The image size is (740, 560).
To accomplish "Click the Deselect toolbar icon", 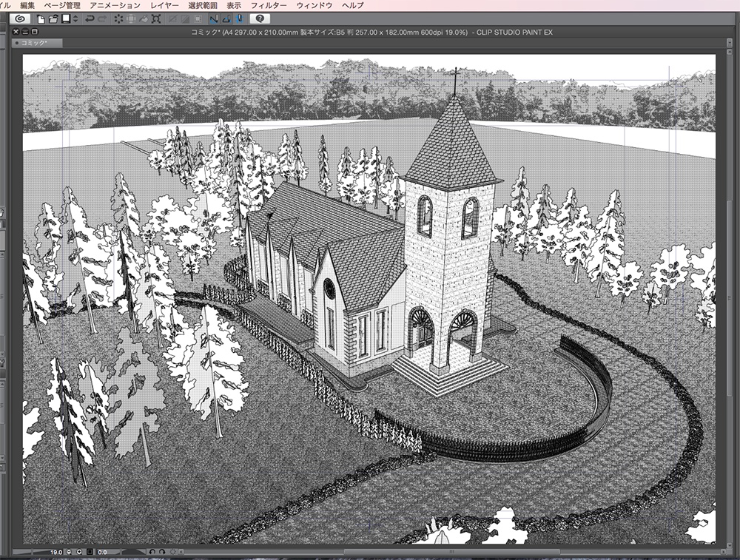I will (172, 19).
